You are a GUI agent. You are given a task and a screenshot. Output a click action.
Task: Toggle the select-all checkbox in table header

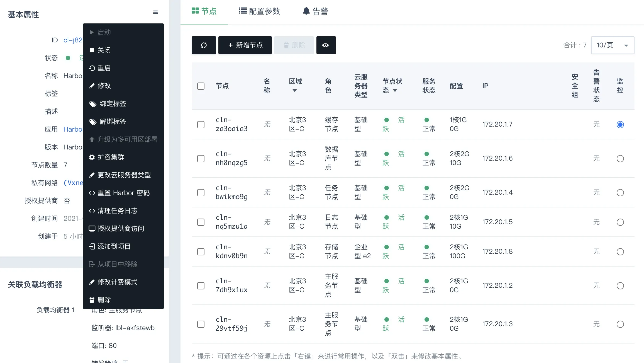(201, 86)
